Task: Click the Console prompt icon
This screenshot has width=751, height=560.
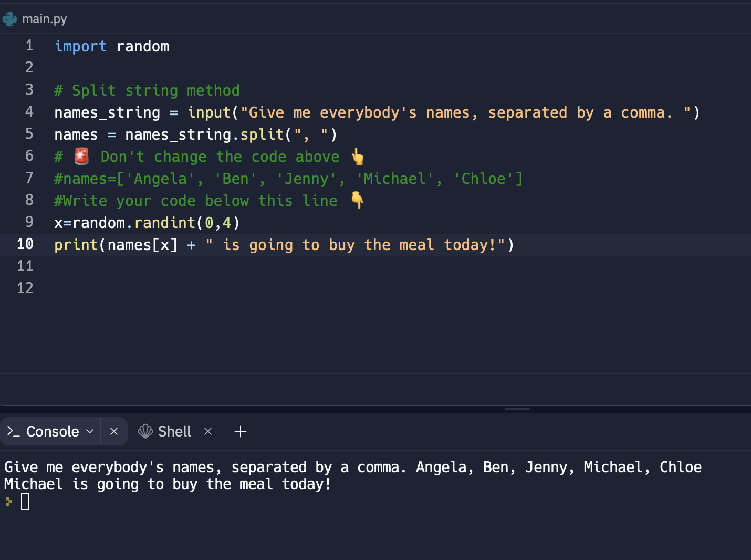Action: (13, 431)
